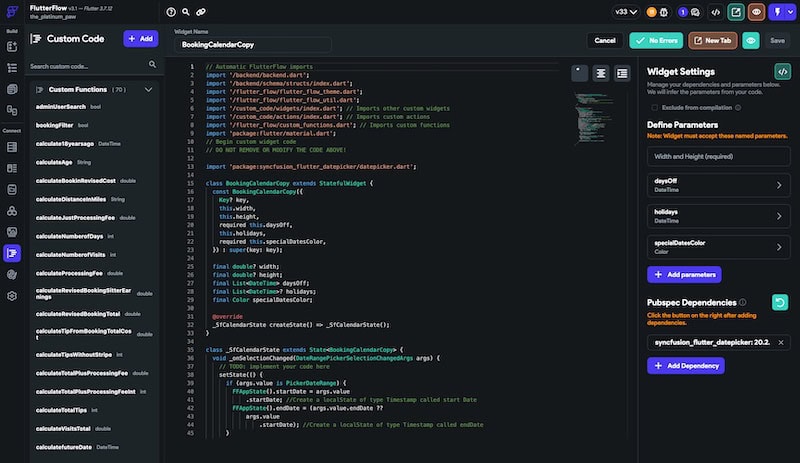800x463 pixels.
Task: Click the purple lightning Test Mode button
Action: pyautogui.click(x=777, y=12)
